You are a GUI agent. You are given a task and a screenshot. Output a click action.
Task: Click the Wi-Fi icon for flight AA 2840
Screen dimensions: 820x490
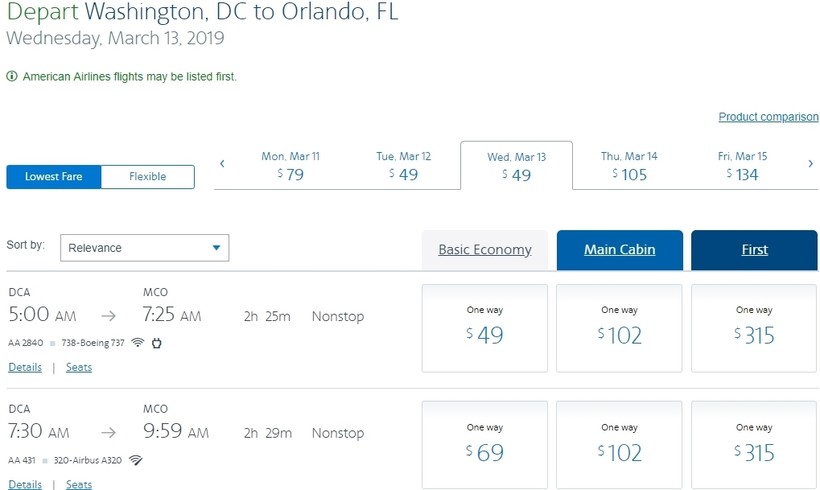[x=138, y=343]
